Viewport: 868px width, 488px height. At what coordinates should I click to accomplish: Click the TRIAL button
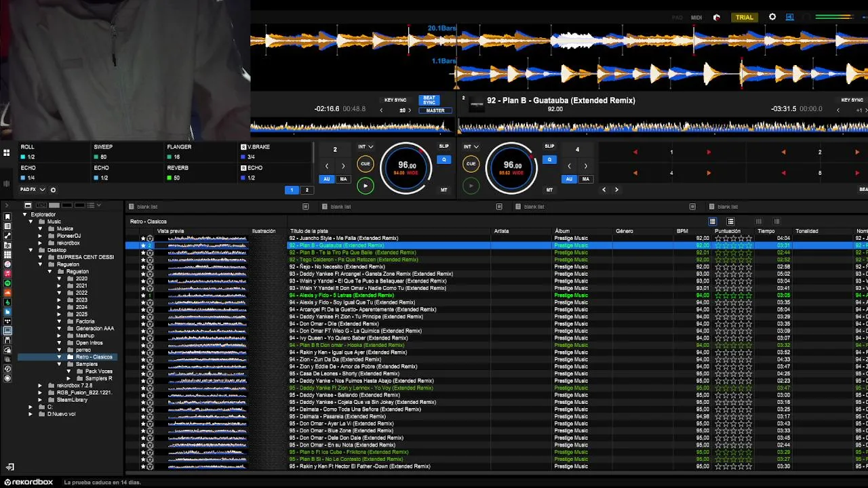pos(745,17)
